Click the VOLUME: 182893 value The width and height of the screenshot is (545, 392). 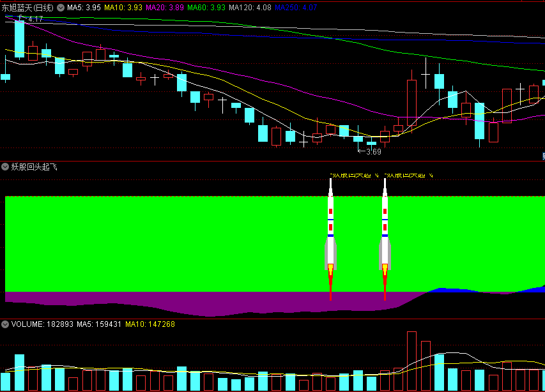[x=42, y=324]
